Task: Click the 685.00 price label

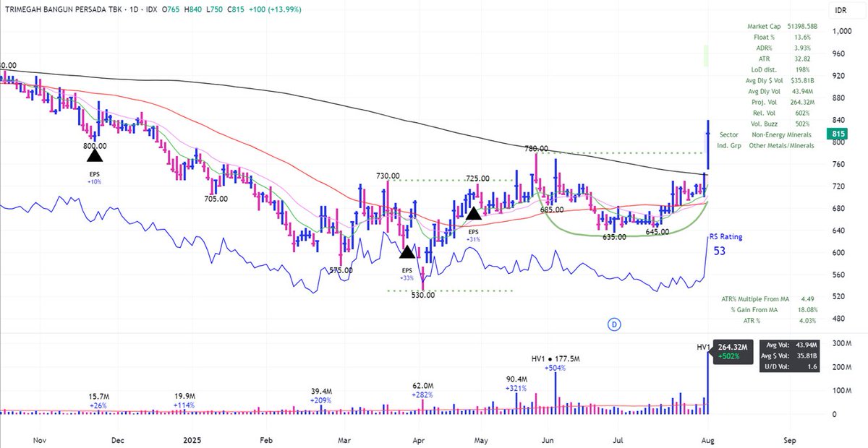Action: click(552, 210)
